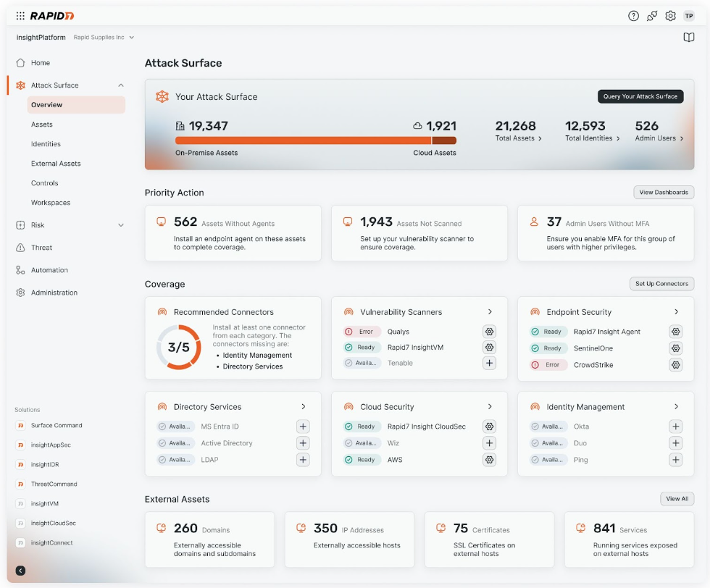Collapse the Attack Surface sidebar section
Viewport: 710px width, 588px height.
click(122, 85)
